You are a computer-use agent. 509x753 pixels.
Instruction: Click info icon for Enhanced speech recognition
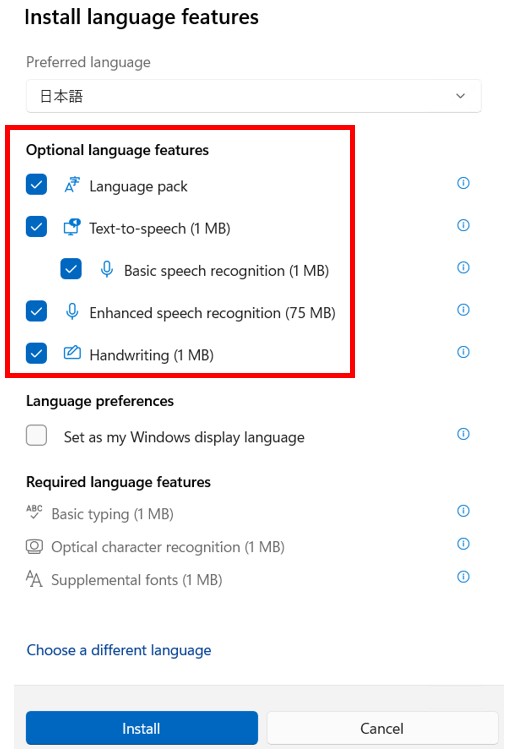(x=463, y=310)
